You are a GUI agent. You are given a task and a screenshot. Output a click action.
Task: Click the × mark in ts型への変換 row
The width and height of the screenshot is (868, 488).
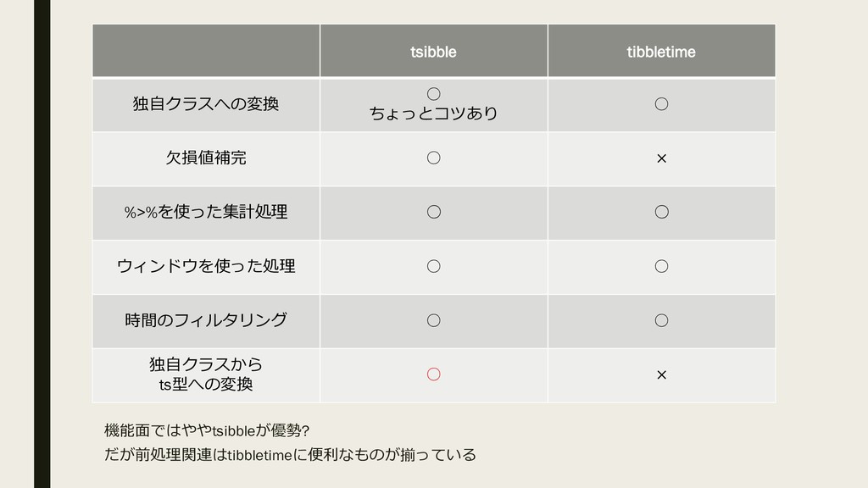coord(661,375)
